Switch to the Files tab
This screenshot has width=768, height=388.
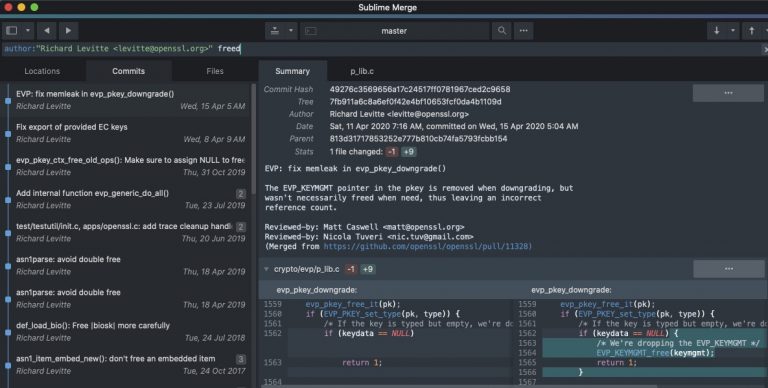tap(215, 71)
